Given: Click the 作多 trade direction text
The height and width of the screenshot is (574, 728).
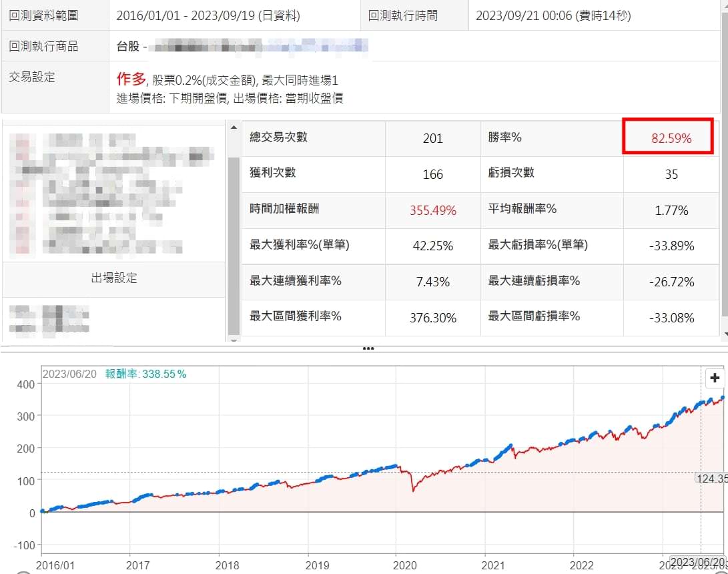Looking at the screenshot, I should (x=131, y=79).
